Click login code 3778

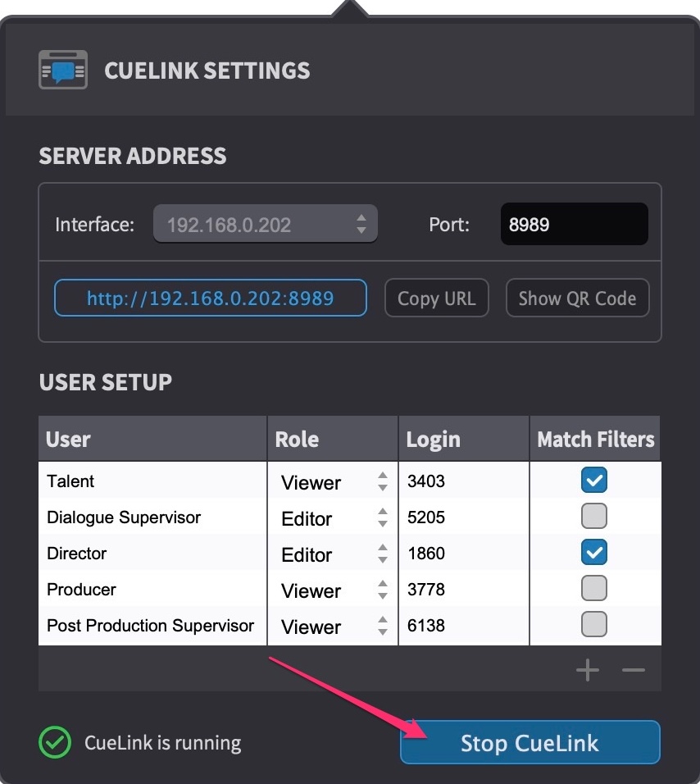[425, 589]
